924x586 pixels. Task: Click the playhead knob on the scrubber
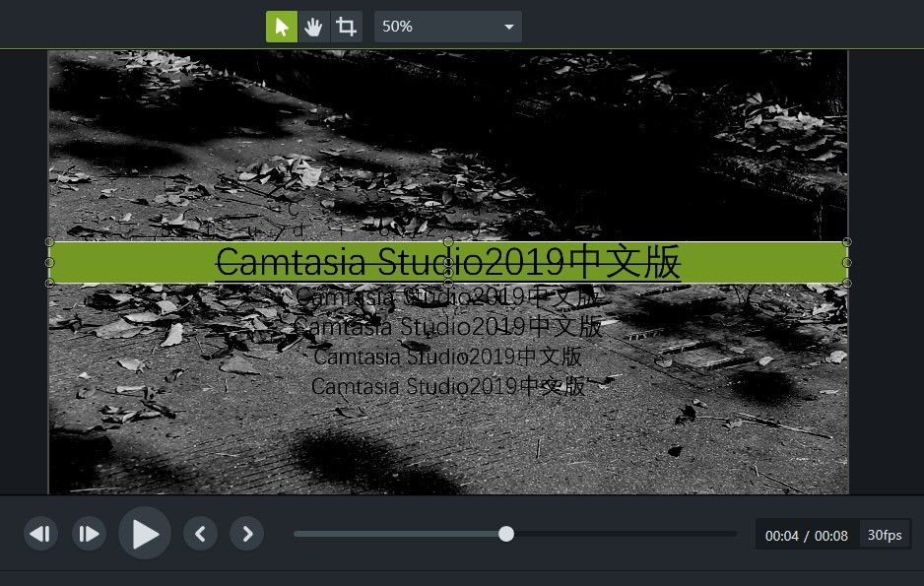[505, 534]
